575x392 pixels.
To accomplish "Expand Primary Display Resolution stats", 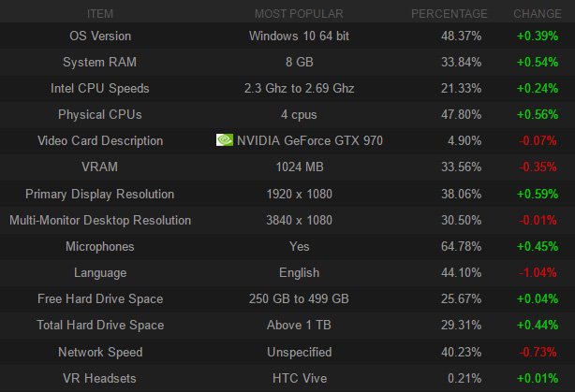I will point(100,194).
